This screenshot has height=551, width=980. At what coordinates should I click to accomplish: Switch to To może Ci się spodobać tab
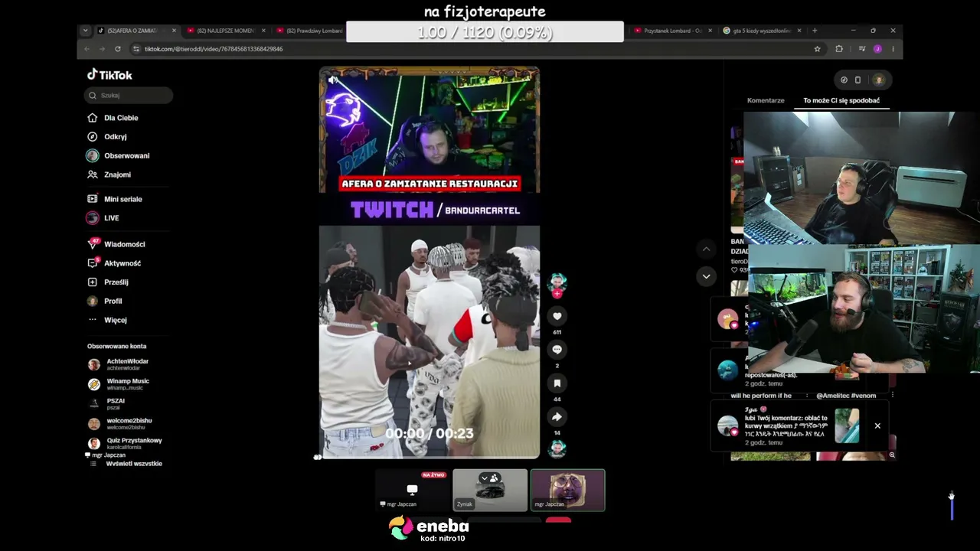pyautogui.click(x=841, y=100)
